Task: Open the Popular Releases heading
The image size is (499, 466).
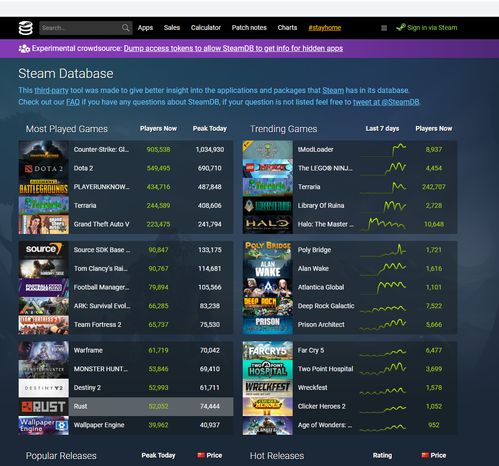Action: point(61,456)
